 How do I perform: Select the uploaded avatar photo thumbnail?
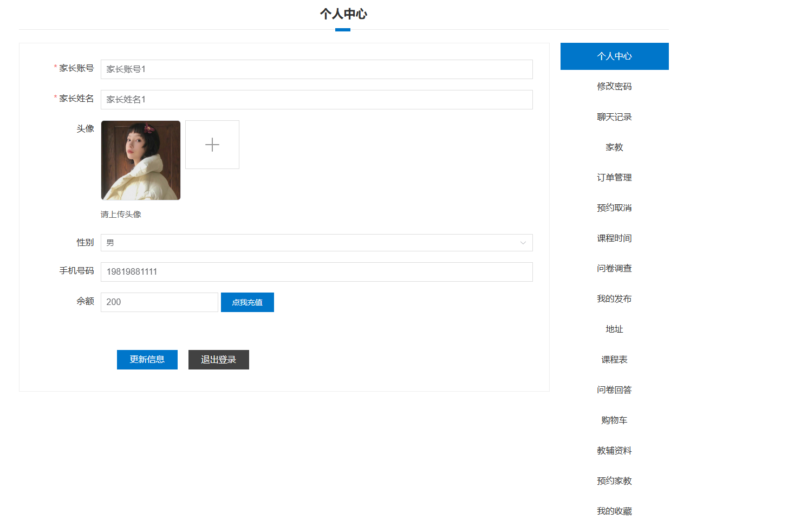point(141,160)
